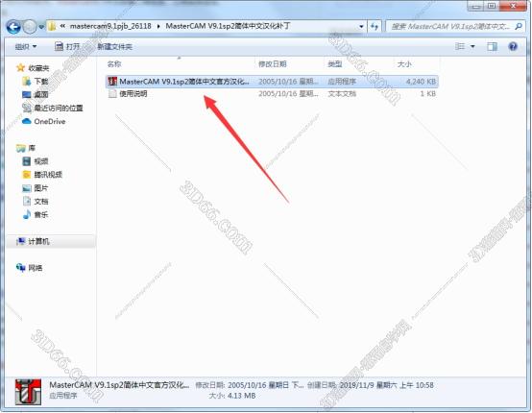Open the 音乐 library

tap(41, 215)
